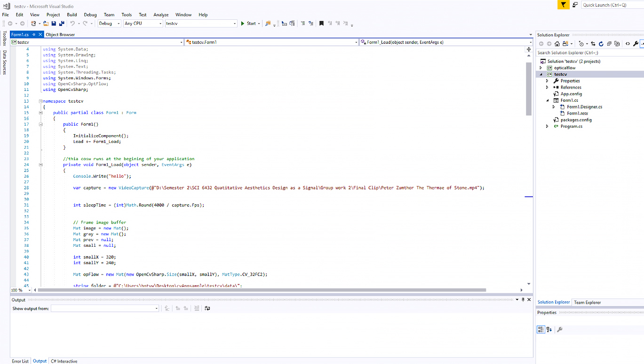
Task: Open the Tools menu
Action: pyautogui.click(x=127, y=15)
